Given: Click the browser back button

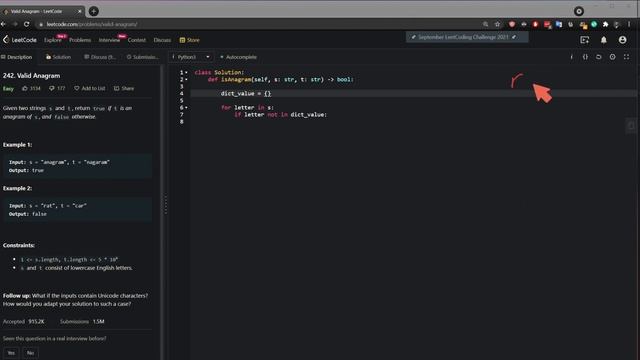Looking at the screenshot, I should pyautogui.click(x=3, y=24).
